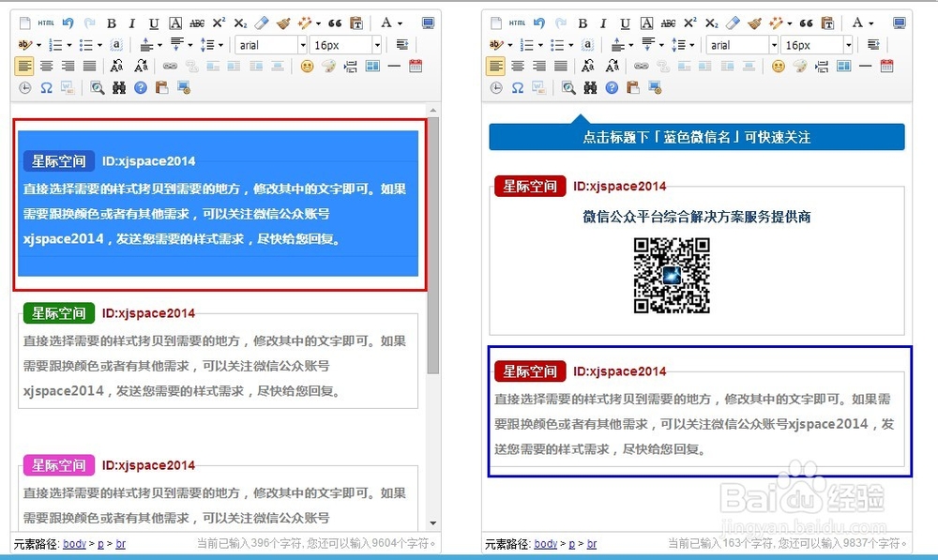
Task: Open the help icon in left editor
Action: coord(141,88)
